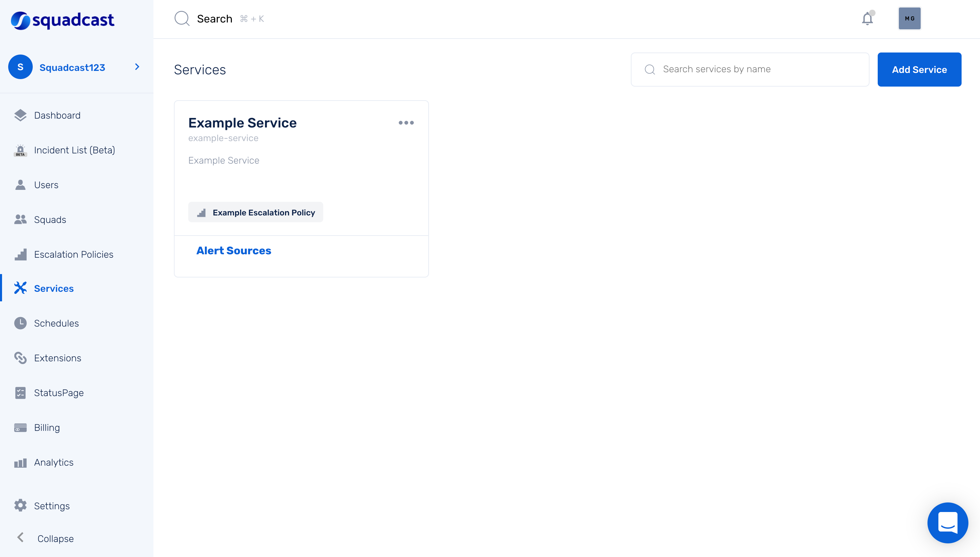Click the Settings gear icon
Viewport: 980px width, 557px height.
[x=20, y=506]
